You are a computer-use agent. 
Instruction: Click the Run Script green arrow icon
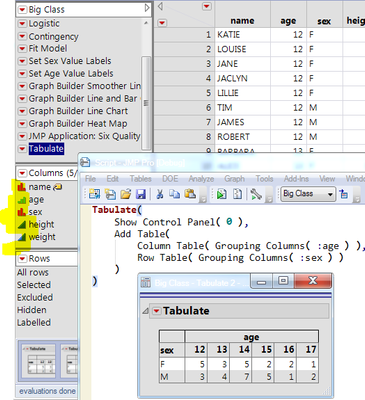pos(221,194)
